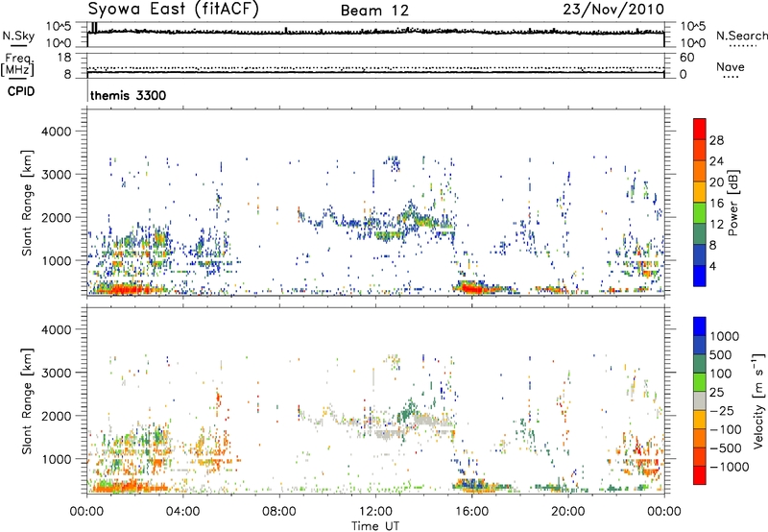Click the "20:00" time tick label

[568, 512]
